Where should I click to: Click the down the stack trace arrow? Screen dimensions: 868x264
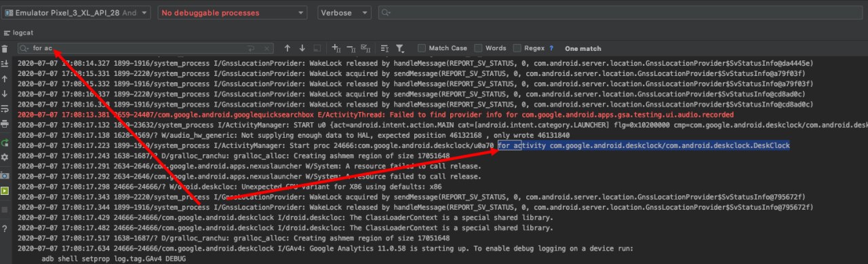[5, 94]
